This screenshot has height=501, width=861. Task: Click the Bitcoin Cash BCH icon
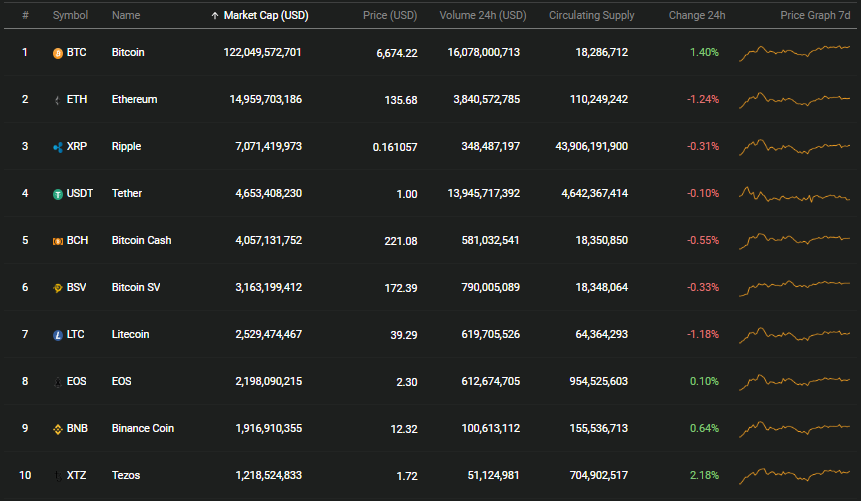coord(58,241)
